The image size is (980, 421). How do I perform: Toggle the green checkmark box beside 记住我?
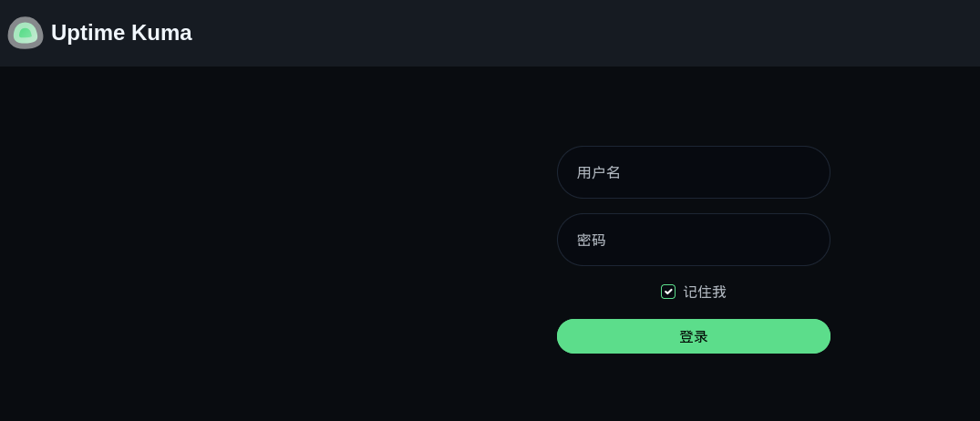(x=668, y=292)
